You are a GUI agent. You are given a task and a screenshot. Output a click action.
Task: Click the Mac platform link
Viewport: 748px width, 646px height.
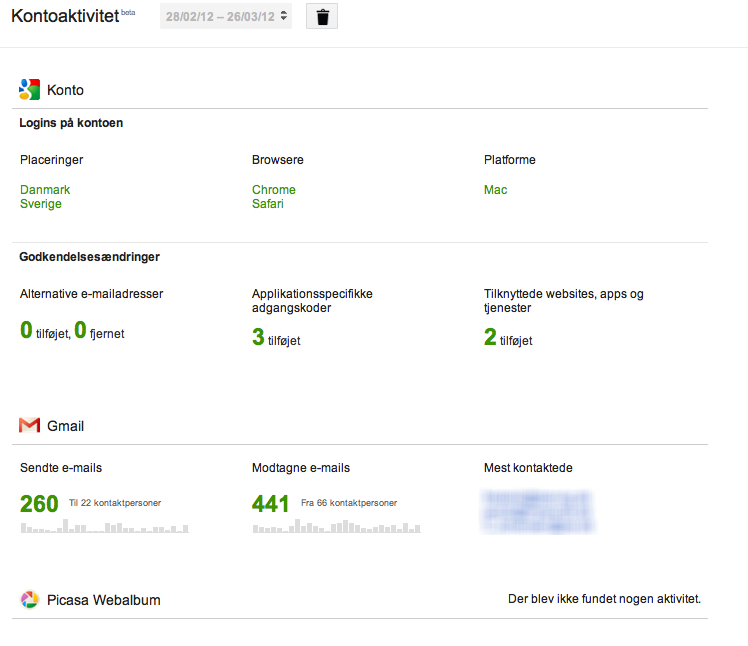[495, 189]
